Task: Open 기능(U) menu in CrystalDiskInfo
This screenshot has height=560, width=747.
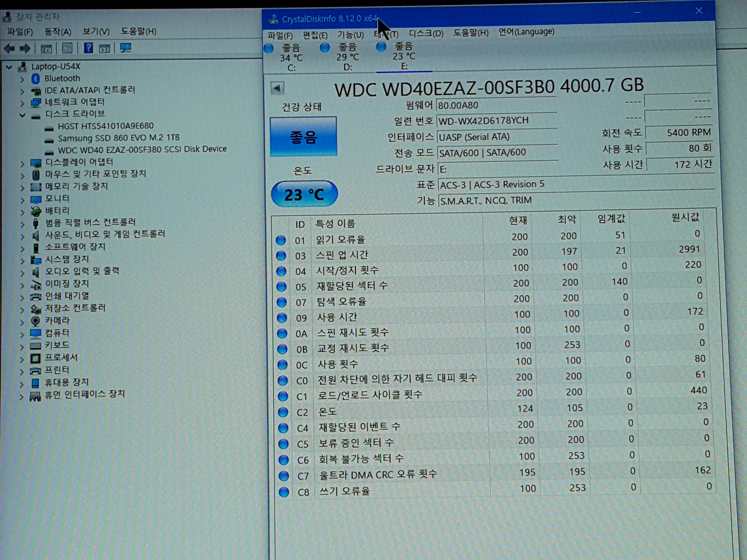Action: (351, 35)
